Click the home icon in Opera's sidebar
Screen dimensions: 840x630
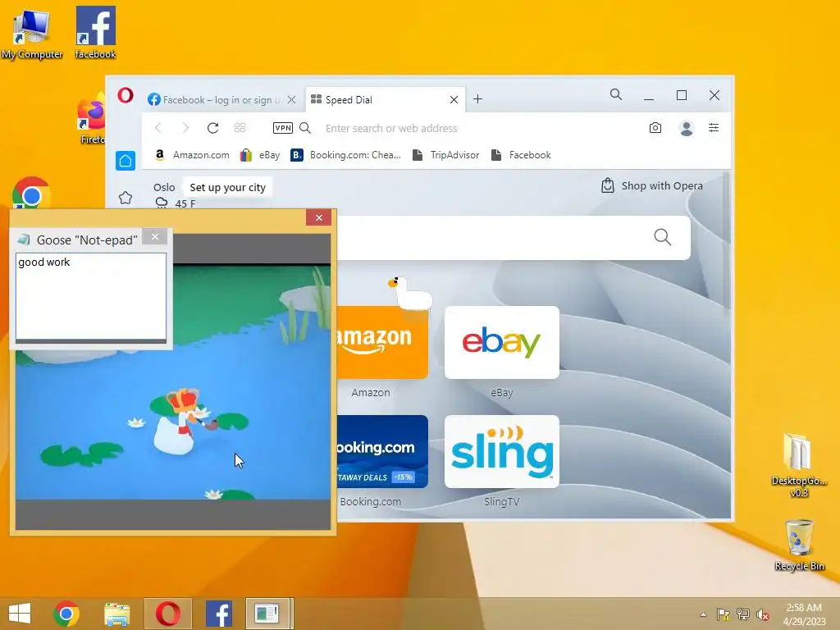[x=126, y=161]
